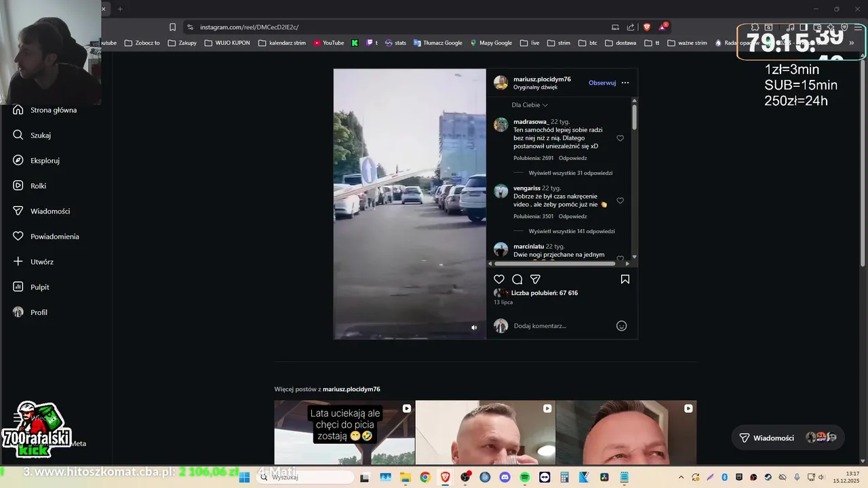Click the Instagram URL address bar

point(400,27)
